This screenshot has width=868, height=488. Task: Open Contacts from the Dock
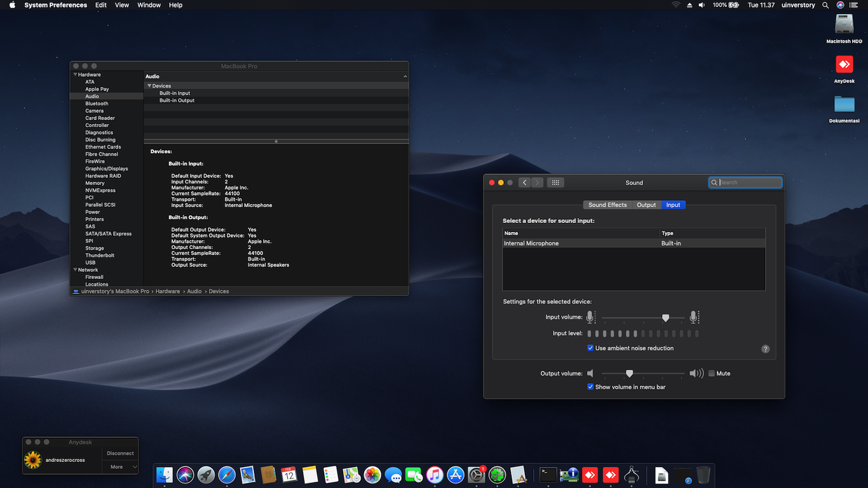click(x=269, y=474)
